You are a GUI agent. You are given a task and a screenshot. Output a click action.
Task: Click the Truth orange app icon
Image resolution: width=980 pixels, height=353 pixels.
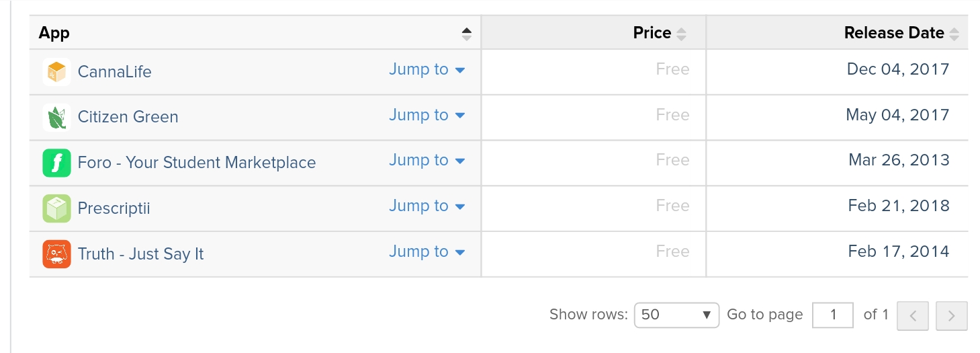pyautogui.click(x=56, y=254)
